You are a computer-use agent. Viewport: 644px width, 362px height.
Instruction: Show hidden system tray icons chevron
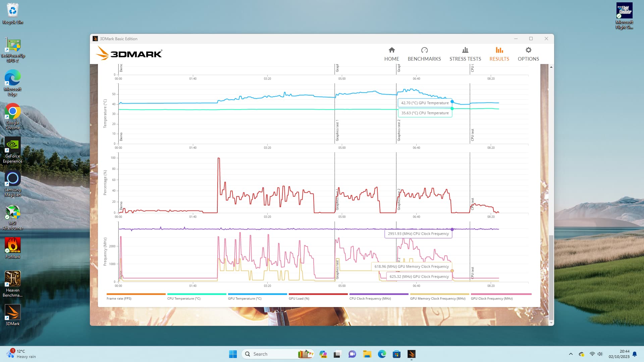click(x=571, y=354)
